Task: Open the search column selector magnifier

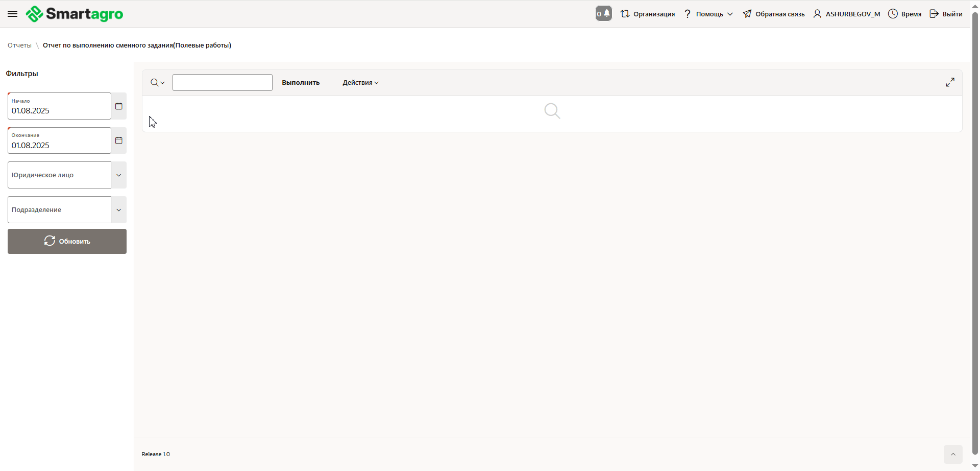Action: (x=157, y=83)
